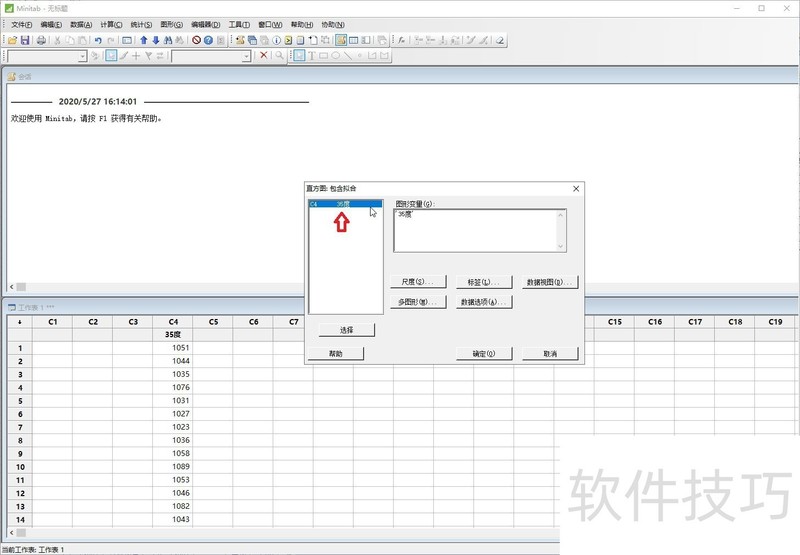Click the blue up arrow Previous command icon
The height and width of the screenshot is (555, 800).
pyautogui.click(x=143, y=40)
